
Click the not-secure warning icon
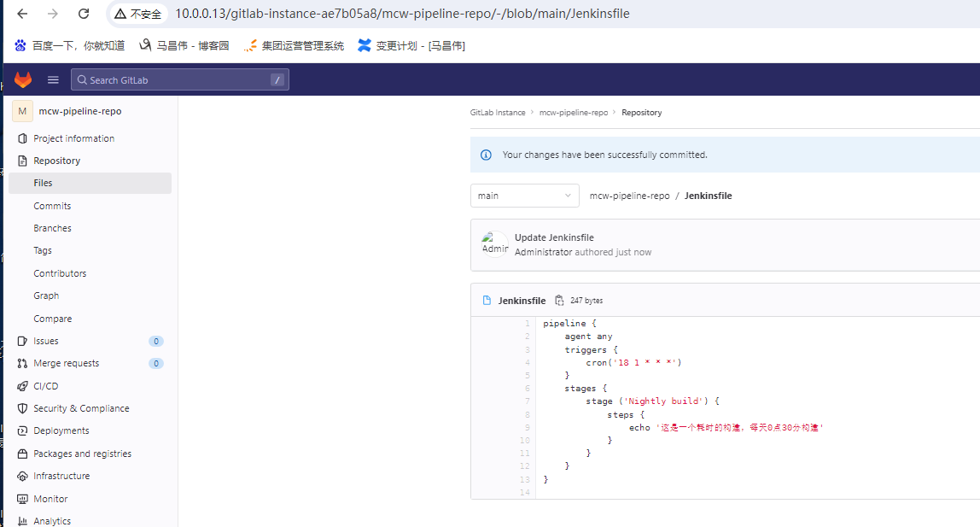(x=120, y=14)
